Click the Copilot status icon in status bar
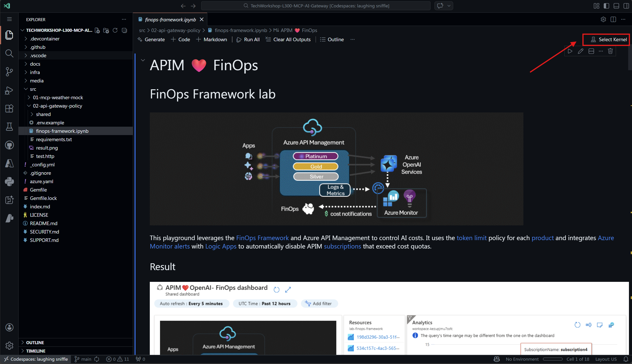The height and width of the screenshot is (364, 632). pos(496,359)
